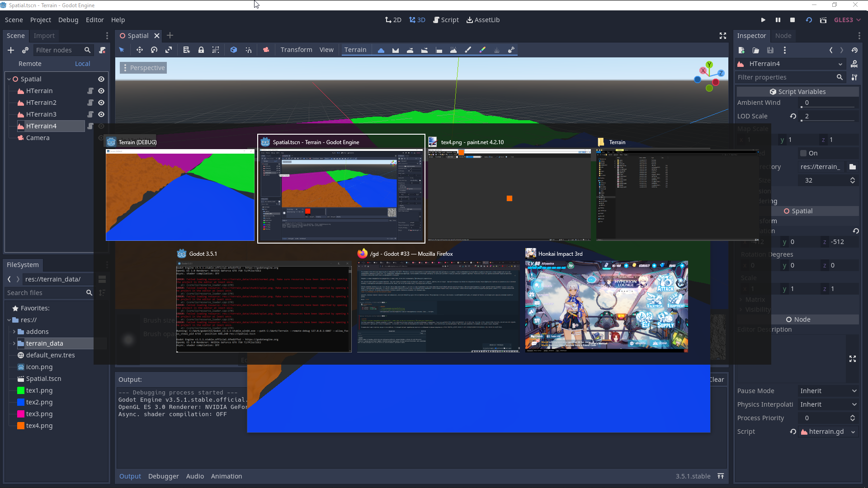Image resolution: width=868 pixels, height=488 pixels.
Task: Click the list-select mode toolbar icon
Action: point(186,50)
